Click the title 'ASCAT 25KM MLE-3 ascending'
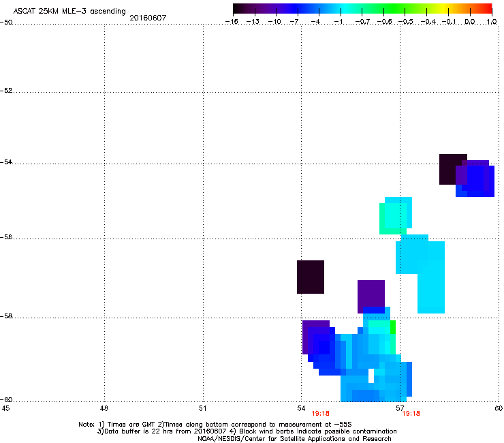The image size is (504, 443). 69,12
